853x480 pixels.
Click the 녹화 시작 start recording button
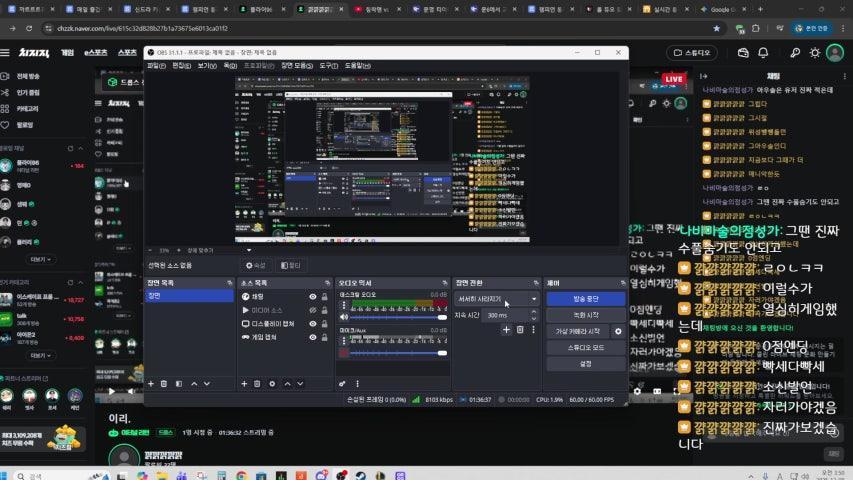[585, 315]
